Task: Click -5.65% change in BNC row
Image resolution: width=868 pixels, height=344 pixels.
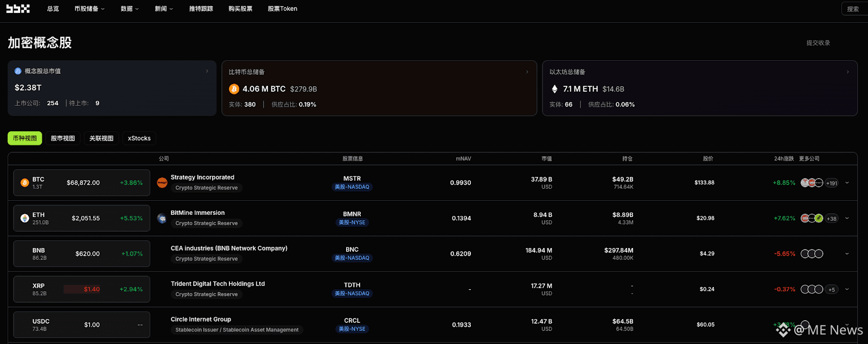Action: (784, 254)
